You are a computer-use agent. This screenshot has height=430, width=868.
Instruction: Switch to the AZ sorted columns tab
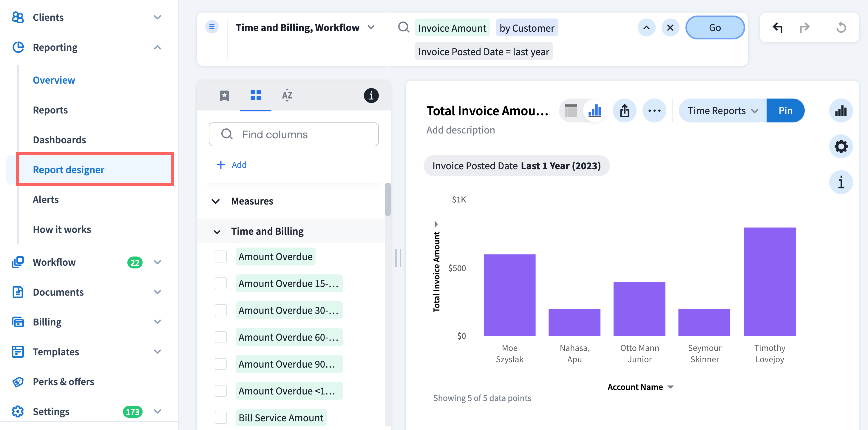pyautogui.click(x=287, y=96)
